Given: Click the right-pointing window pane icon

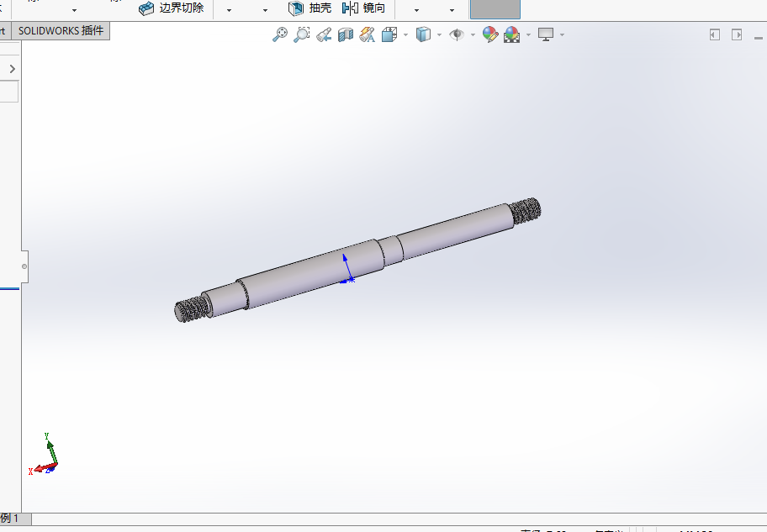Looking at the screenshot, I should [737, 34].
